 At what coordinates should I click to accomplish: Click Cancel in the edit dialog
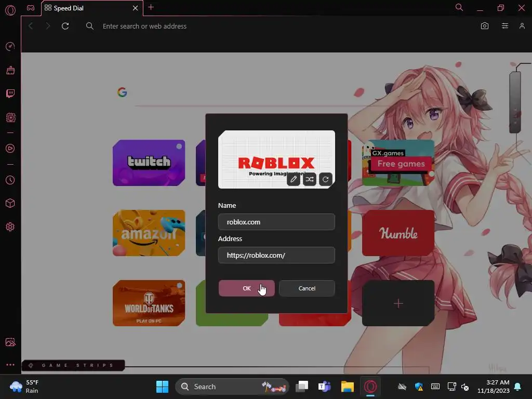tap(307, 288)
